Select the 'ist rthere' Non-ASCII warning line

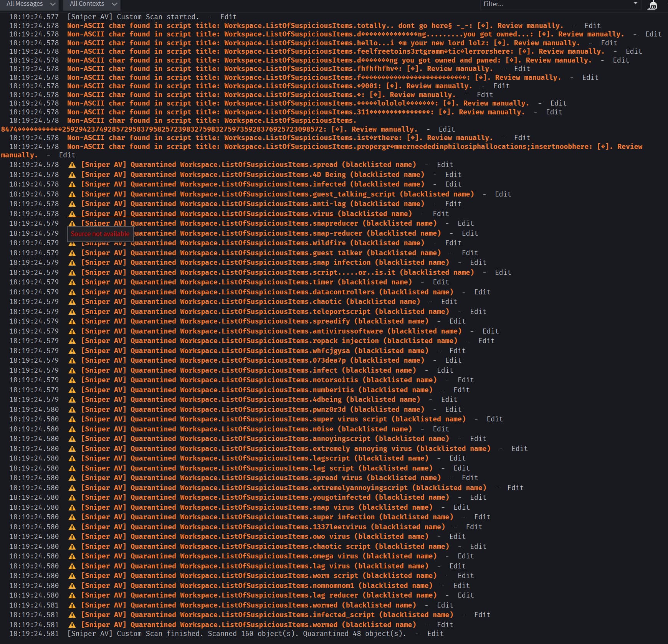pyautogui.click(x=280, y=138)
